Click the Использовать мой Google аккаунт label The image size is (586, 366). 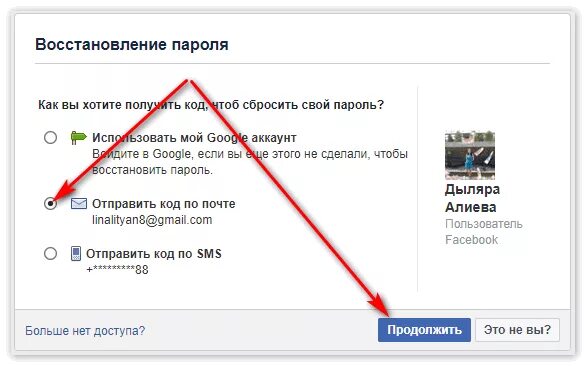pos(194,138)
